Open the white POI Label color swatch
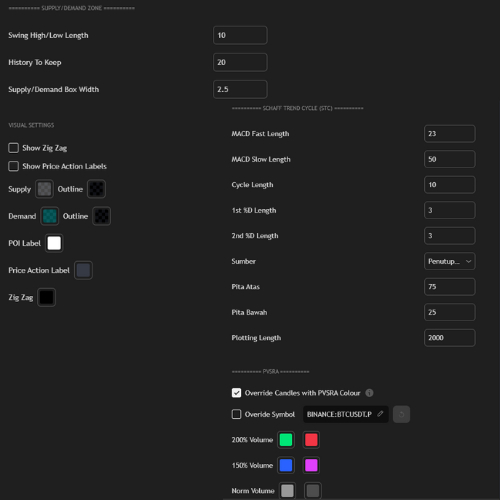Image resolution: width=500 pixels, height=500 pixels. click(54, 243)
